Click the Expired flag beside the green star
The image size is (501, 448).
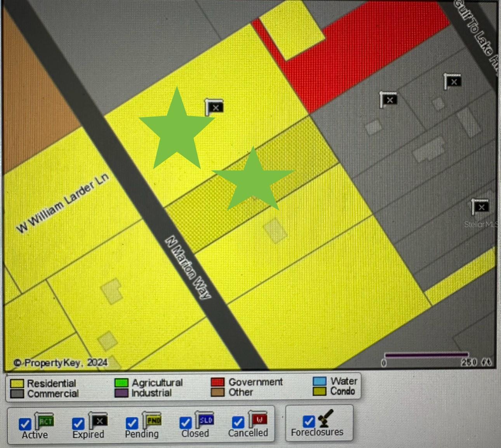[214, 107]
